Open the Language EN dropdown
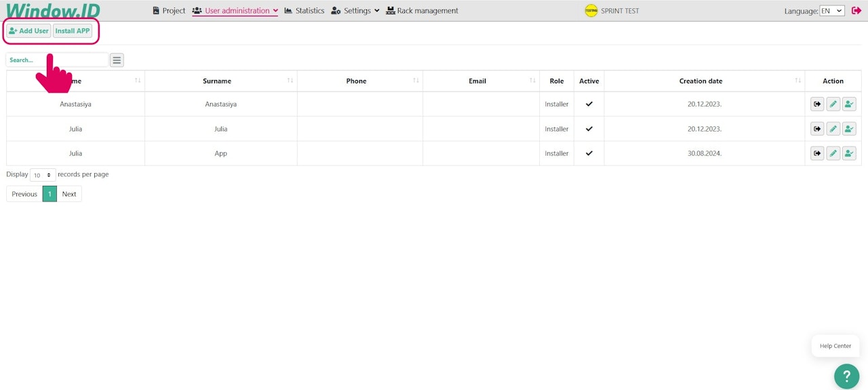This screenshot has width=868, height=390. click(832, 11)
